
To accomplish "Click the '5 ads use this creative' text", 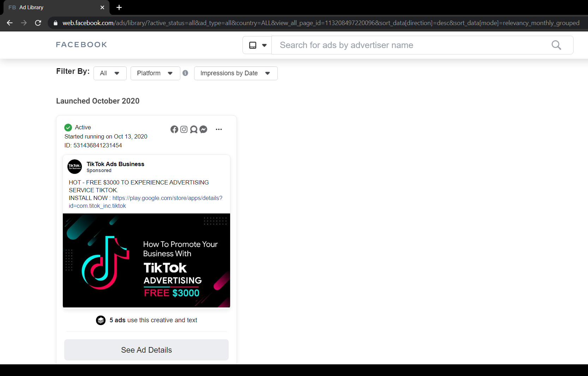I will 153,320.
